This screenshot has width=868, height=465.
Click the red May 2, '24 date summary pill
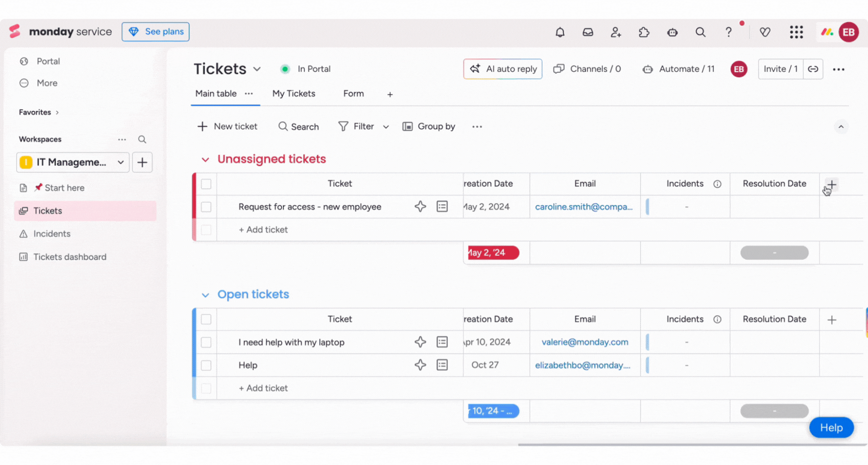[493, 253]
